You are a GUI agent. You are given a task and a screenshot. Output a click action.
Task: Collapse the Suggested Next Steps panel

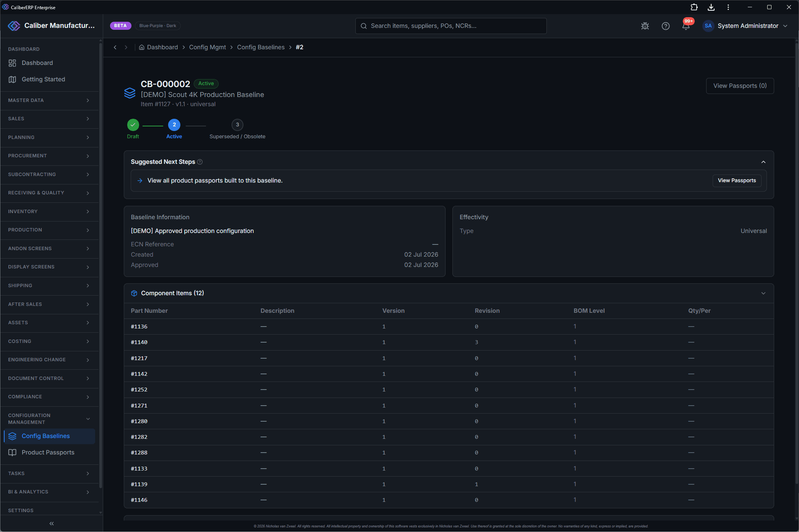coord(763,162)
